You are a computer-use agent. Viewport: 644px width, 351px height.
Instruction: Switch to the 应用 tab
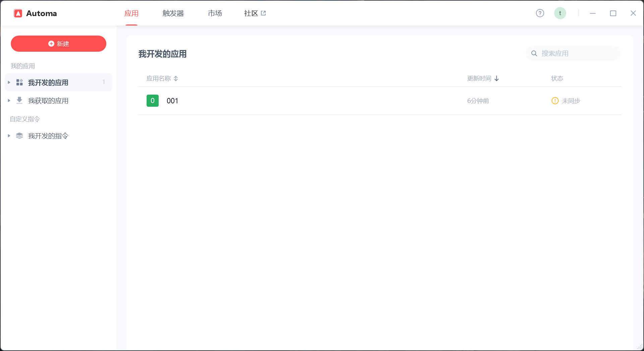131,13
